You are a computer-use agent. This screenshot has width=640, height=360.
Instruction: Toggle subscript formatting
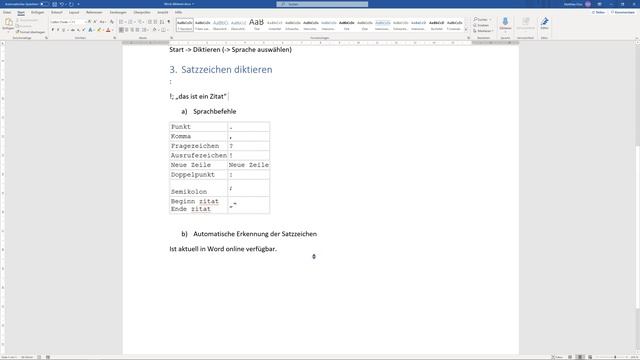point(78,30)
